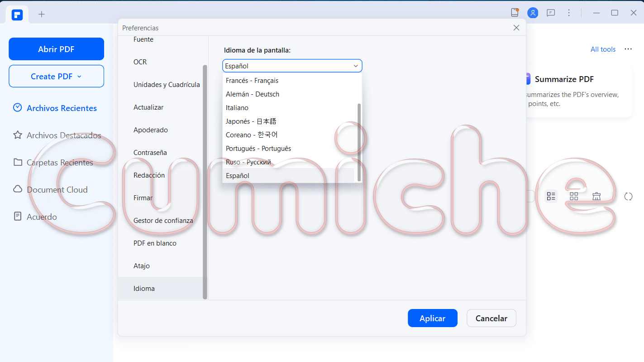
Task: Open the All tools link
Action: pos(603,49)
